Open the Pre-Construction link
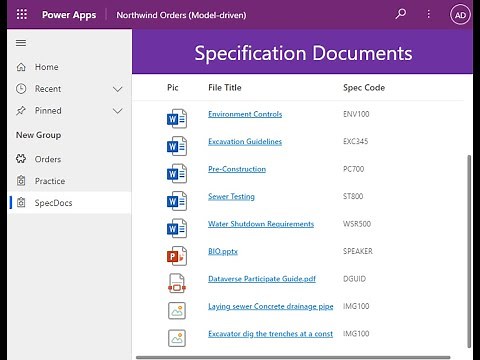The height and width of the screenshot is (360, 480). [237, 169]
